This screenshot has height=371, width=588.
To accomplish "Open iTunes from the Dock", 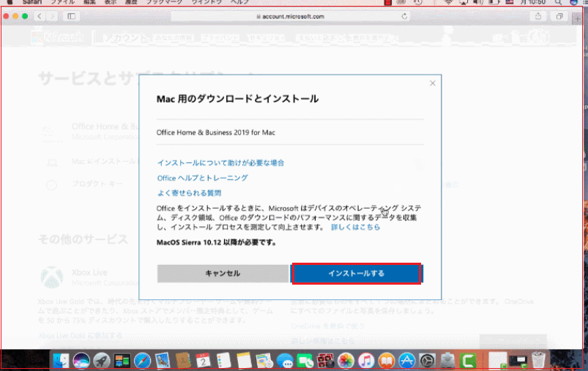I will (366, 361).
